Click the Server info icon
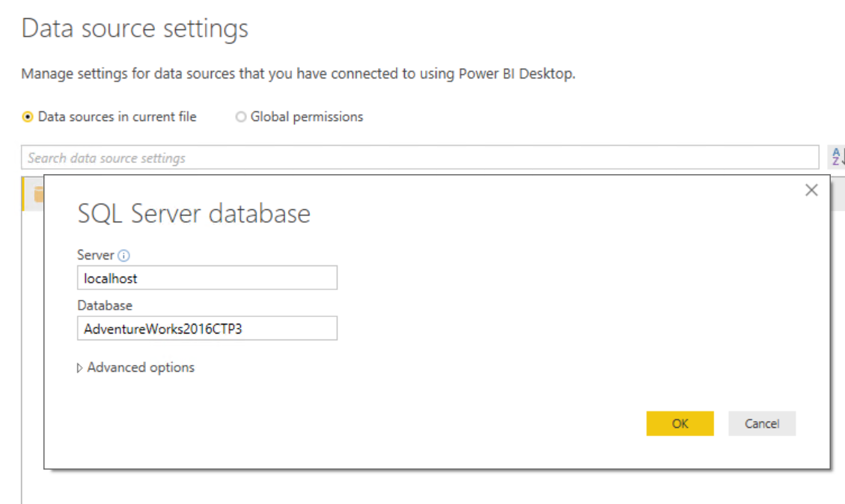Screen dimensions: 845x504 click(x=124, y=256)
